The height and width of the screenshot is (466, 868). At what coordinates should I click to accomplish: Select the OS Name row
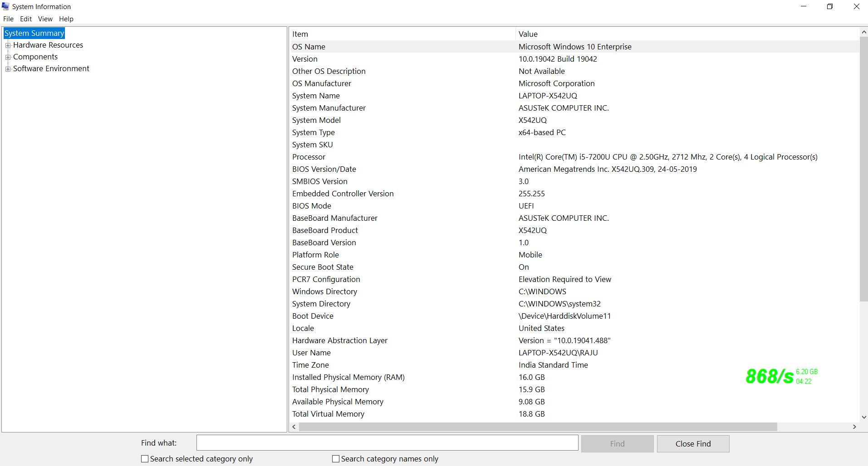click(x=574, y=47)
